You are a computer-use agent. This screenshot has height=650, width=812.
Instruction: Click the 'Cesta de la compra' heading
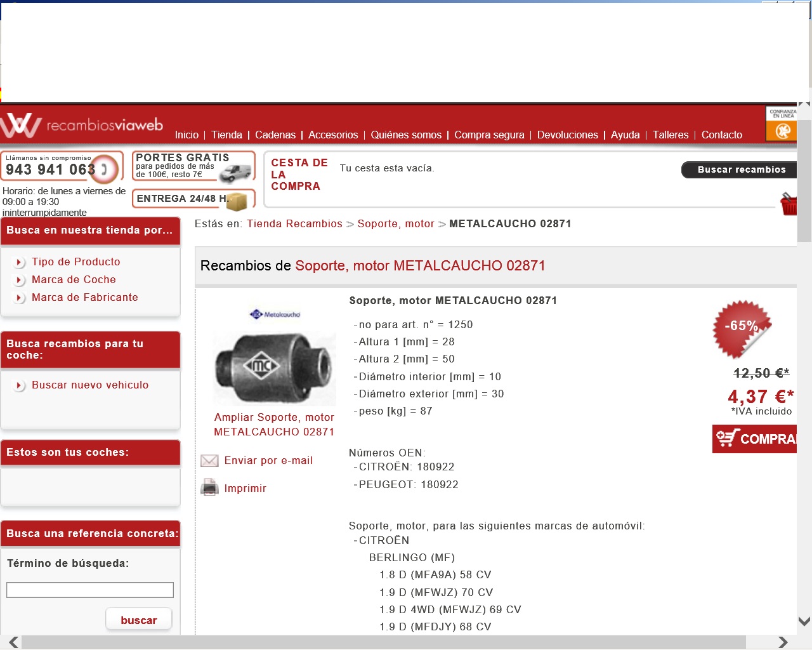pyautogui.click(x=299, y=175)
